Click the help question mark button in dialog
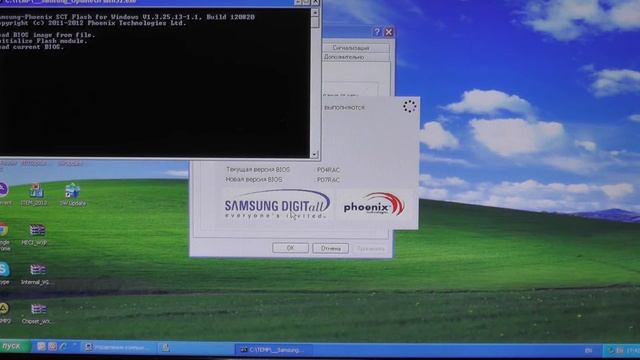The height and width of the screenshot is (360, 640). click(x=377, y=32)
